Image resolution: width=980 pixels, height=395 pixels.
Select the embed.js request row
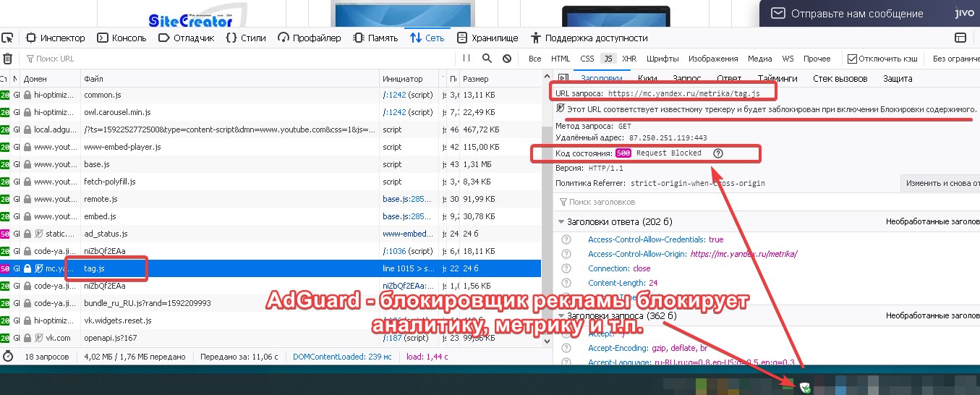[x=270, y=216]
